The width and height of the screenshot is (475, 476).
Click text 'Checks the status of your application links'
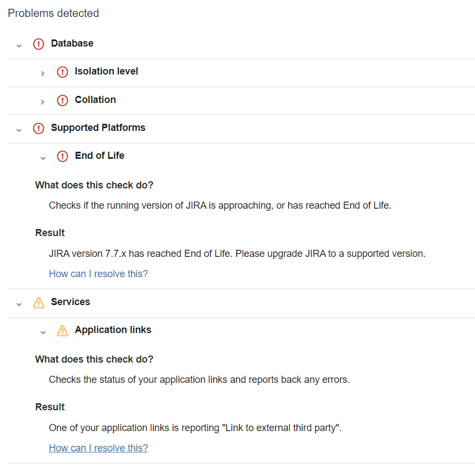point(138,380)
